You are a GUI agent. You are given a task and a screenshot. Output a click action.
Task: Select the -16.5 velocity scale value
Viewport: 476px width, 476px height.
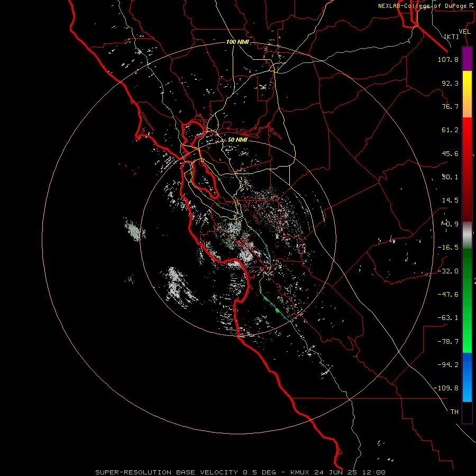click(x=448, y=248)
